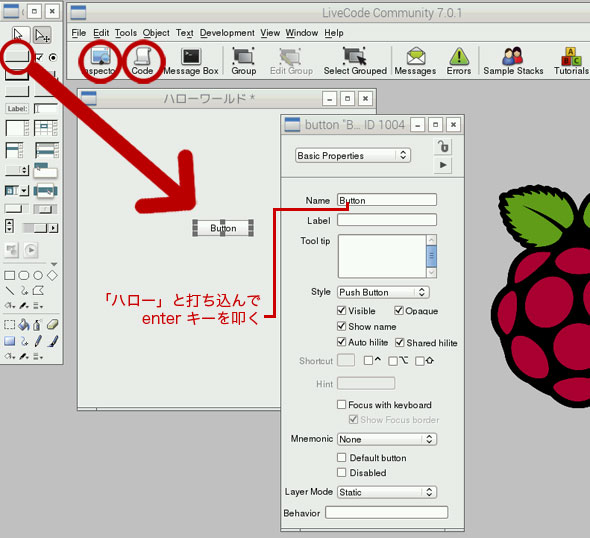Toggle the Opaque checkbox
The image size is (590, 538).
pyautogui.click(x=399, y=310)
